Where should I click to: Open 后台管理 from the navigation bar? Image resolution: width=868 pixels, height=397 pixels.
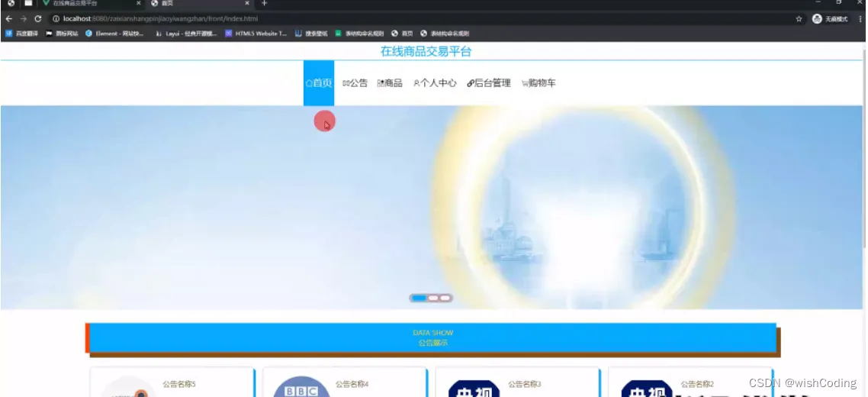tap(489, 83)
